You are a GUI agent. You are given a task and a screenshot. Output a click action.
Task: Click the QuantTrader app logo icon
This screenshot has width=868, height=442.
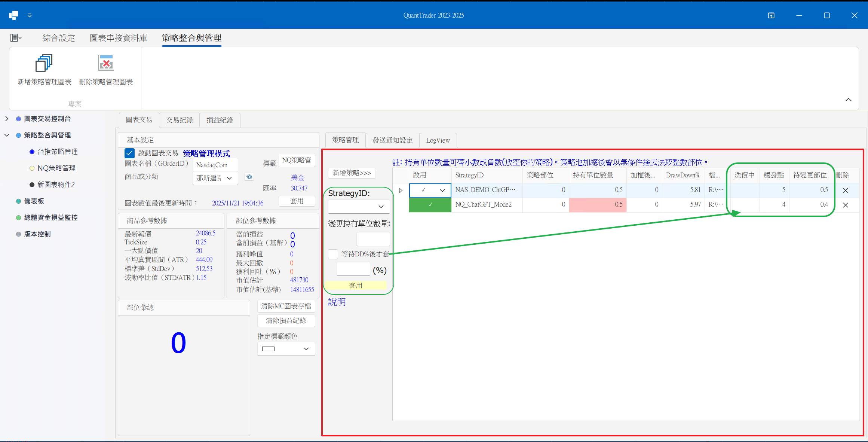click(x=13, y=15)
